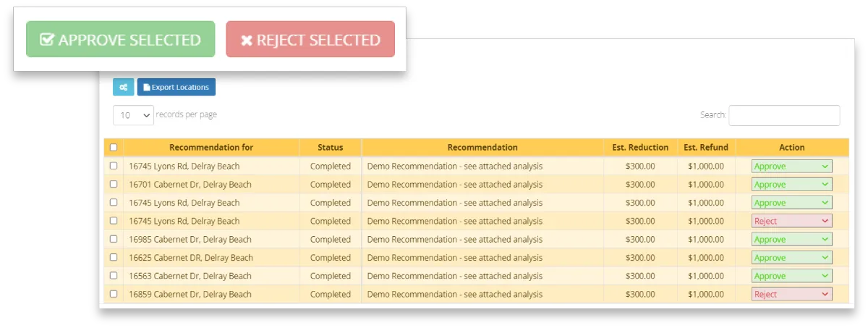The image size is (868, 328).
Task: Click into the Search input field
Action: [x=784, y=115]
